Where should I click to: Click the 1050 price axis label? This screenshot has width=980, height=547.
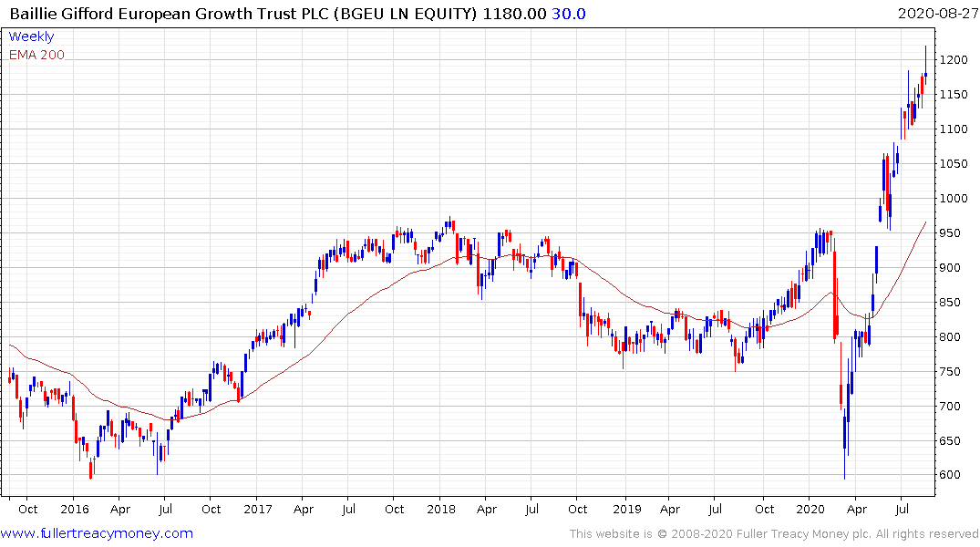[x=954, y=164]
